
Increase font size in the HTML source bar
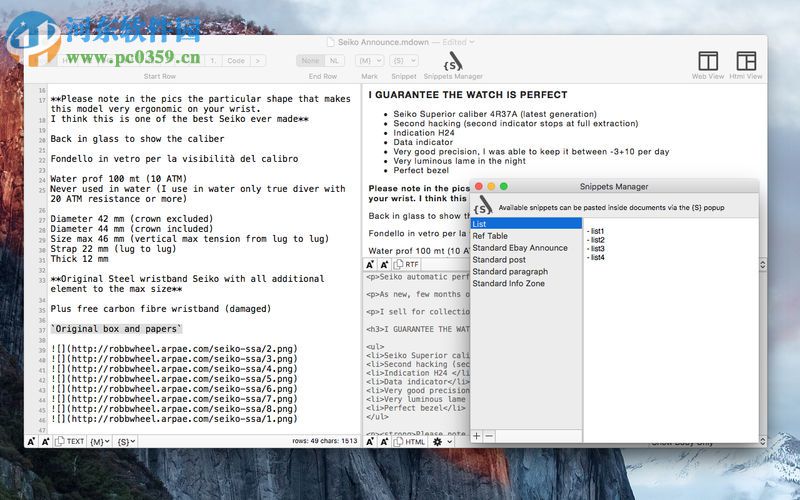click(384, 442)
